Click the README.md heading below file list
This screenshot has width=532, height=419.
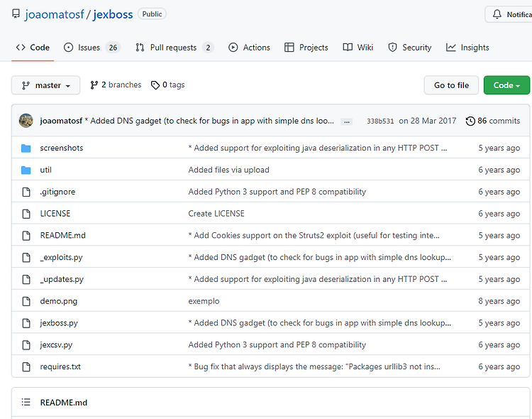coord(63,403)
